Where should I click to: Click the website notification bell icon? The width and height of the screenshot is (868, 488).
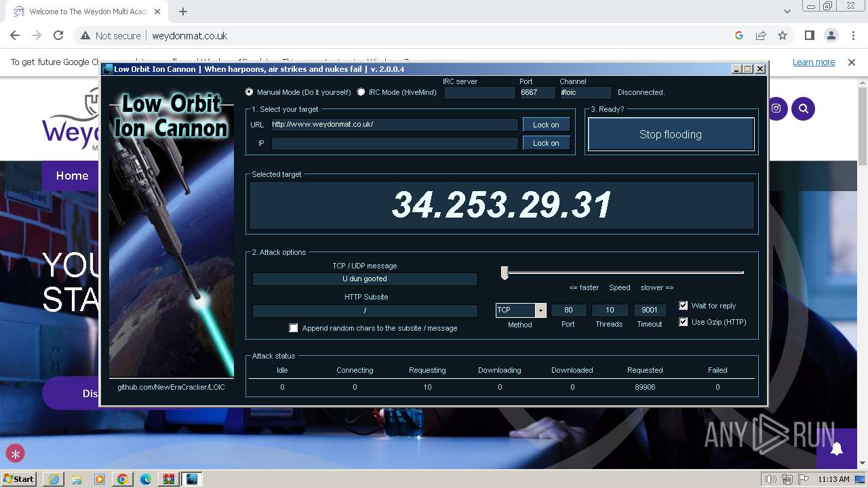pyautogui.click(x=837, y=448)
